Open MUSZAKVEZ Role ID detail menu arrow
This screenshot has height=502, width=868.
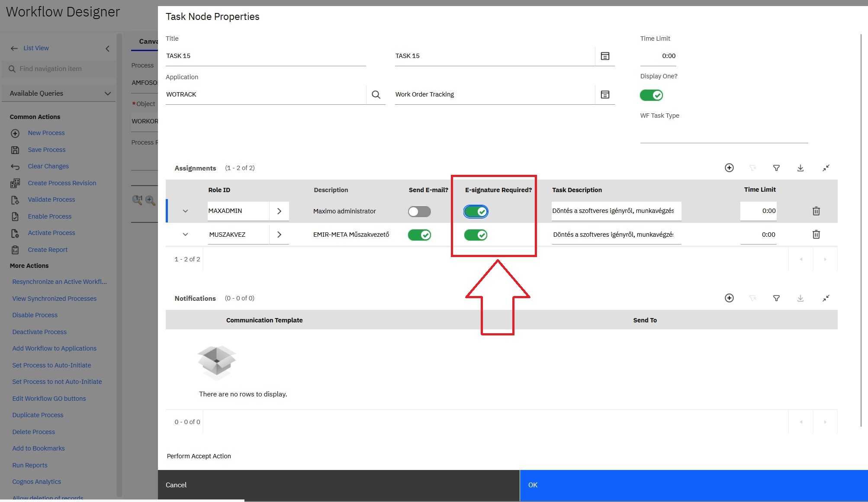[x=279, y=235]
